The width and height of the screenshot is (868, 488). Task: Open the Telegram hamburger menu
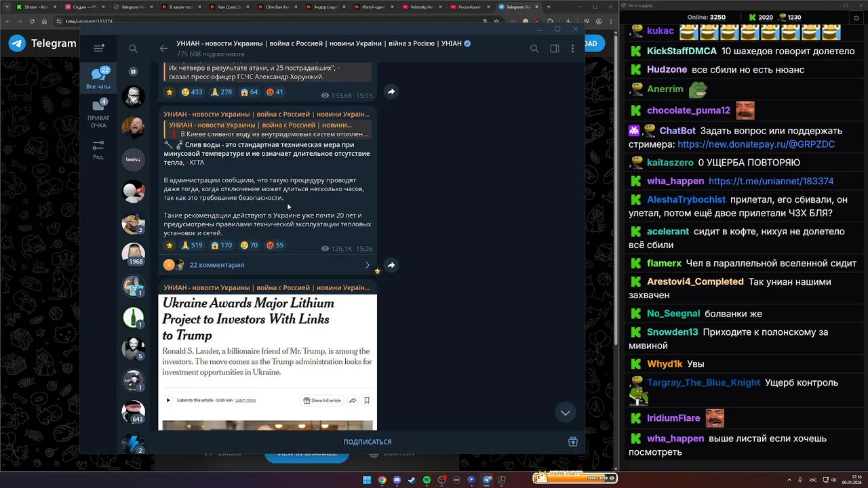pyautogui.click(x=99, y=48)
